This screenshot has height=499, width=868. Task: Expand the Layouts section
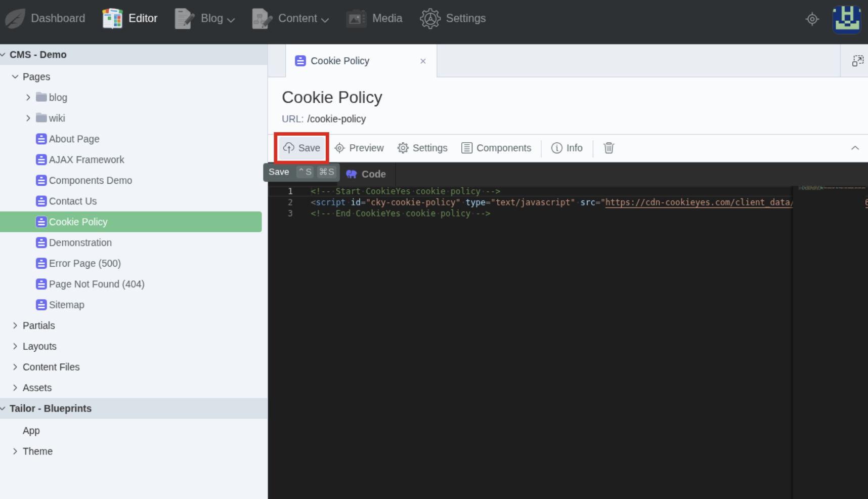click(x=15, y=346)
